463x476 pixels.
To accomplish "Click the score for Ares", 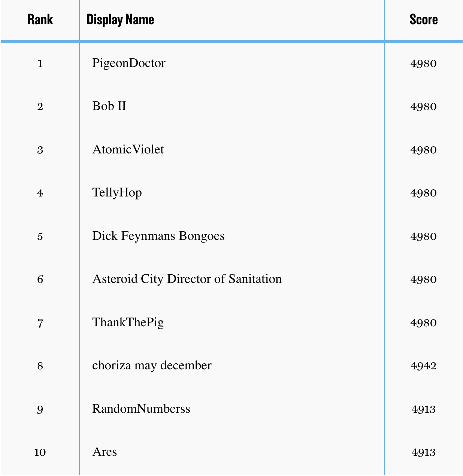I will point(424,452).
